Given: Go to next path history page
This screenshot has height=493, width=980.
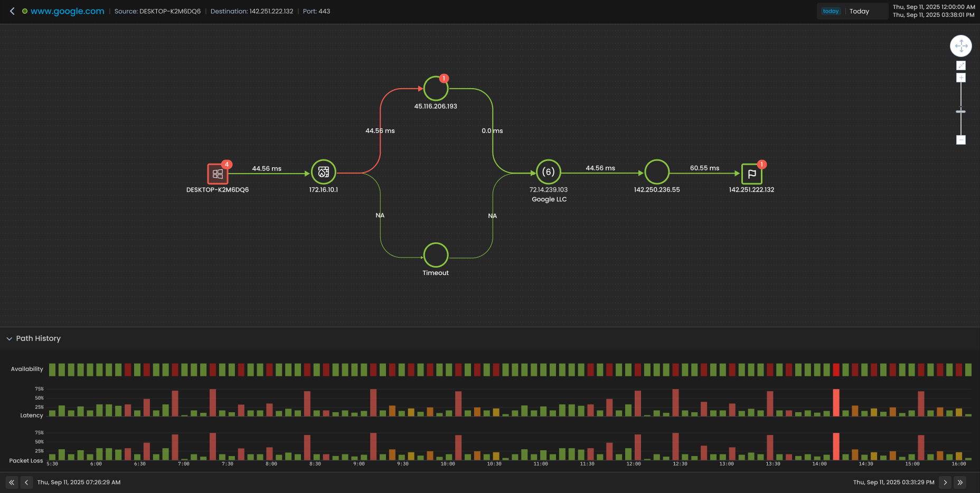Looking at the screenshot, I should 945,482.
